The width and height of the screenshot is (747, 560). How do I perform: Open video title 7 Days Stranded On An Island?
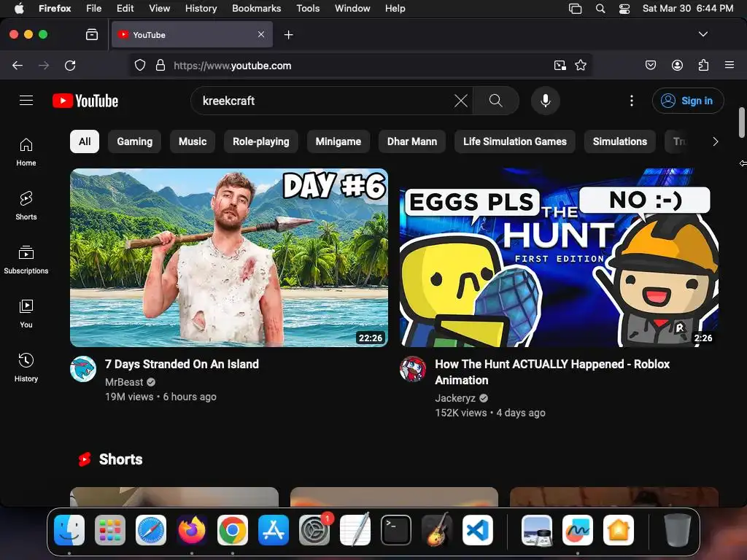[182, 365]
